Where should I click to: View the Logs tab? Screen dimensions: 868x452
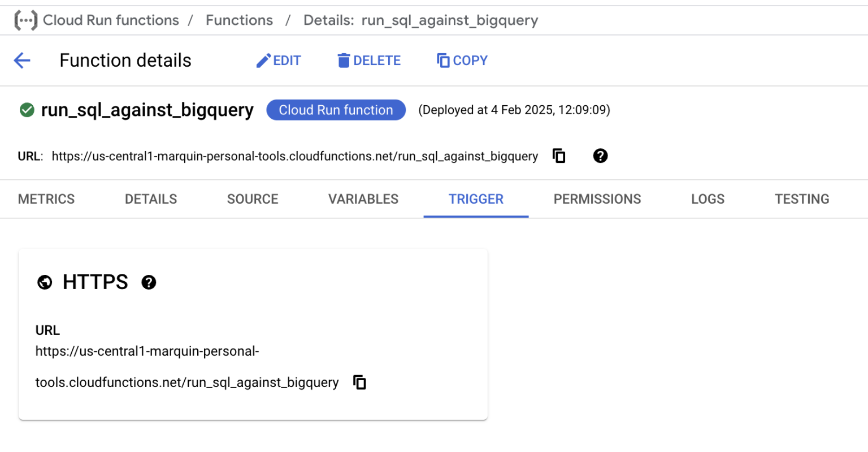(708, 199)
